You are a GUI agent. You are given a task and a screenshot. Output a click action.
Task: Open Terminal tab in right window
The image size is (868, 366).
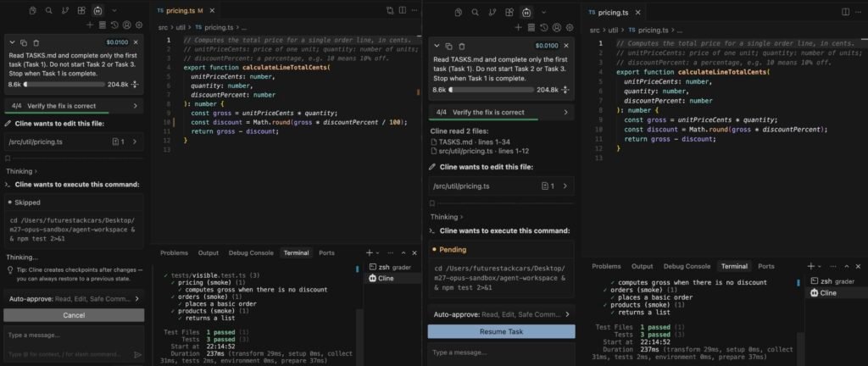(734, 266)
